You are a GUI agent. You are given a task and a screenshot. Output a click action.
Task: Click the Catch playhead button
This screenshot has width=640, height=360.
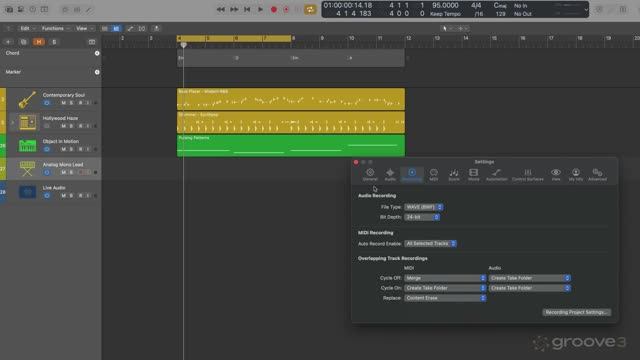(156, 29)
